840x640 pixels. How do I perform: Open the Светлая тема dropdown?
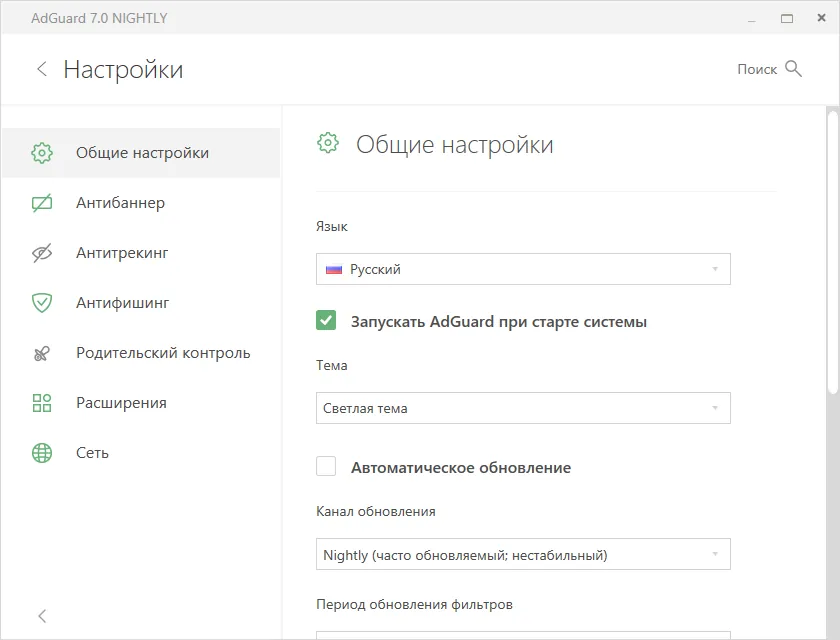pyautogui.click(x=523, y=408)
